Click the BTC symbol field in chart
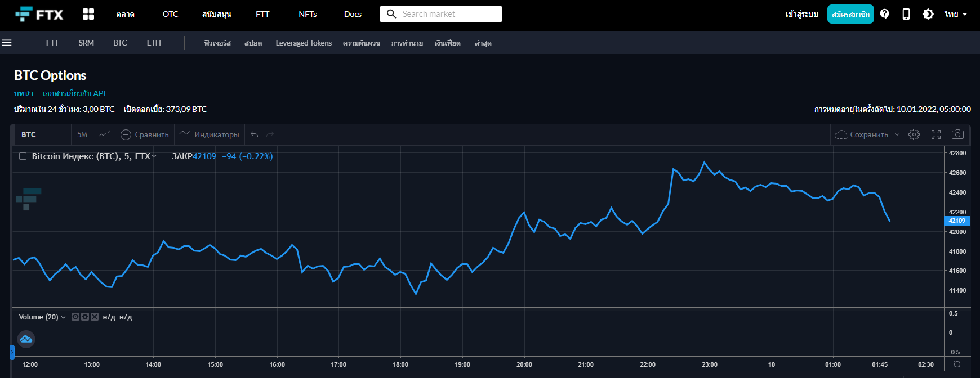The height and width of the screenshot is (378, 980). (42, 134)
